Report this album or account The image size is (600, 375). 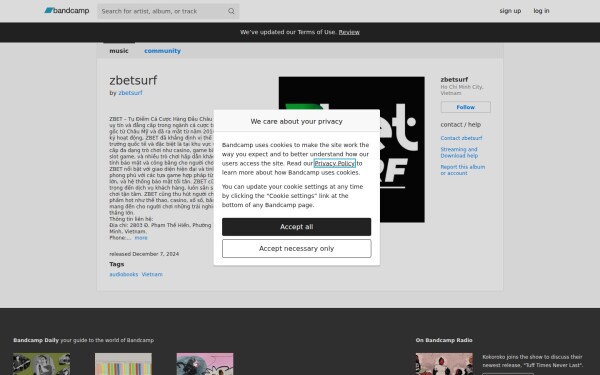(463, 170)
